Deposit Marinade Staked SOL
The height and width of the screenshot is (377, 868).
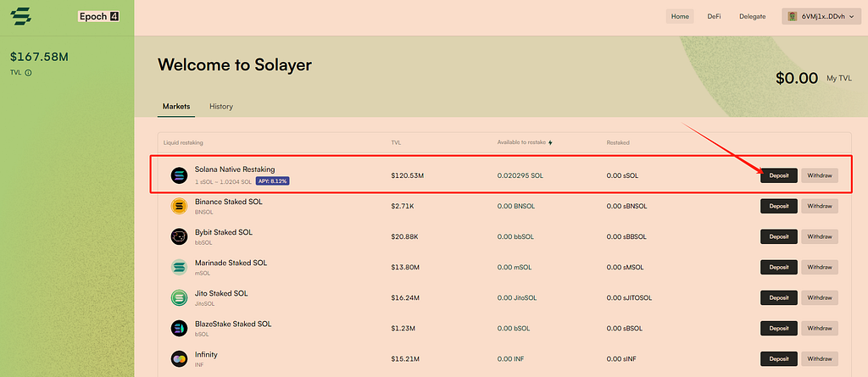tap(779, 267)
